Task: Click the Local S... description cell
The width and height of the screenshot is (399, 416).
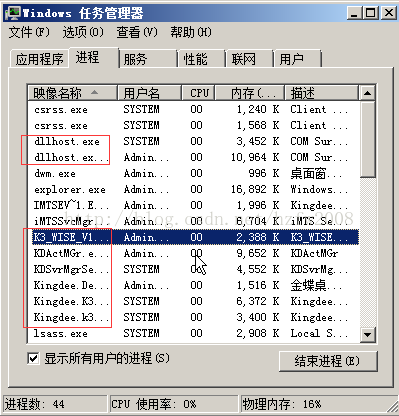Action: pos(319,333)
